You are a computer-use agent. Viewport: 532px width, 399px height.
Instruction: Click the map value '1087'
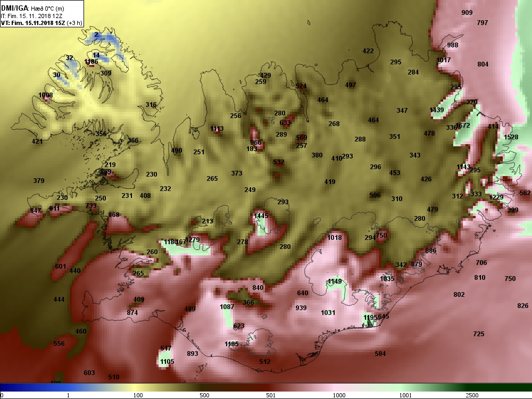coord(227,307)
